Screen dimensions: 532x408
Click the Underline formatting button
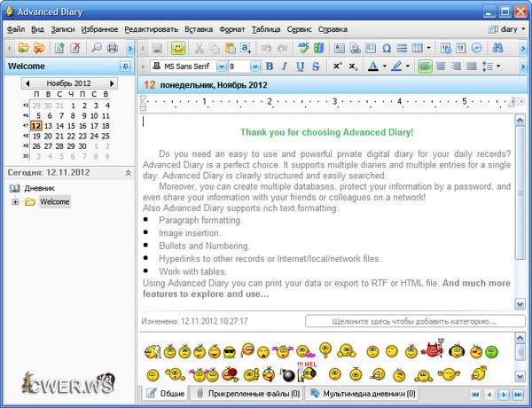click(300, 67)
